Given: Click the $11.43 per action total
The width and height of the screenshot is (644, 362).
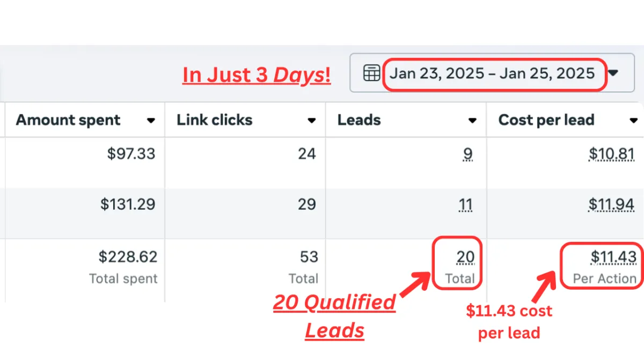Looking at the screenshot, I should (613, 257).
